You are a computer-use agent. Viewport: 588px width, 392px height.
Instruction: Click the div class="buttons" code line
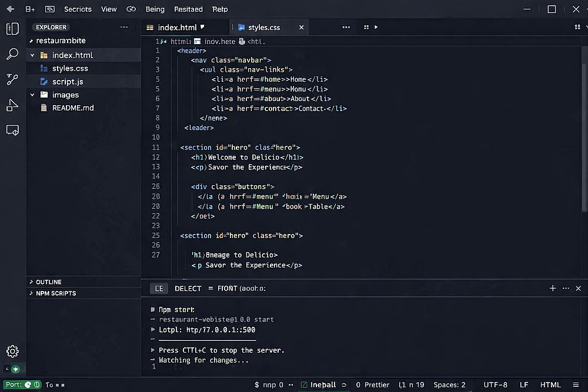(232, 186)
